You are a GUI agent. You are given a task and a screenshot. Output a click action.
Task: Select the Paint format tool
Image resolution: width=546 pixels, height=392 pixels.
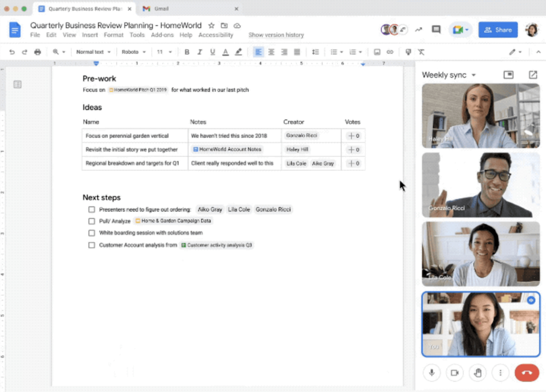[408, 52]
